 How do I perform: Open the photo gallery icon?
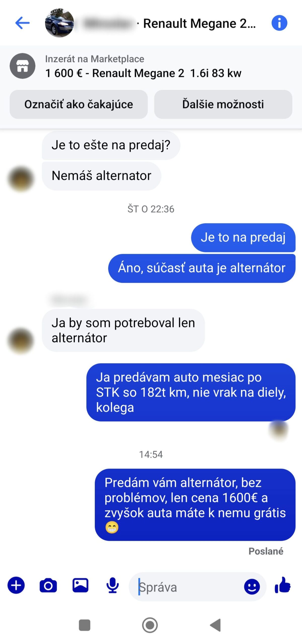[81, 585]
